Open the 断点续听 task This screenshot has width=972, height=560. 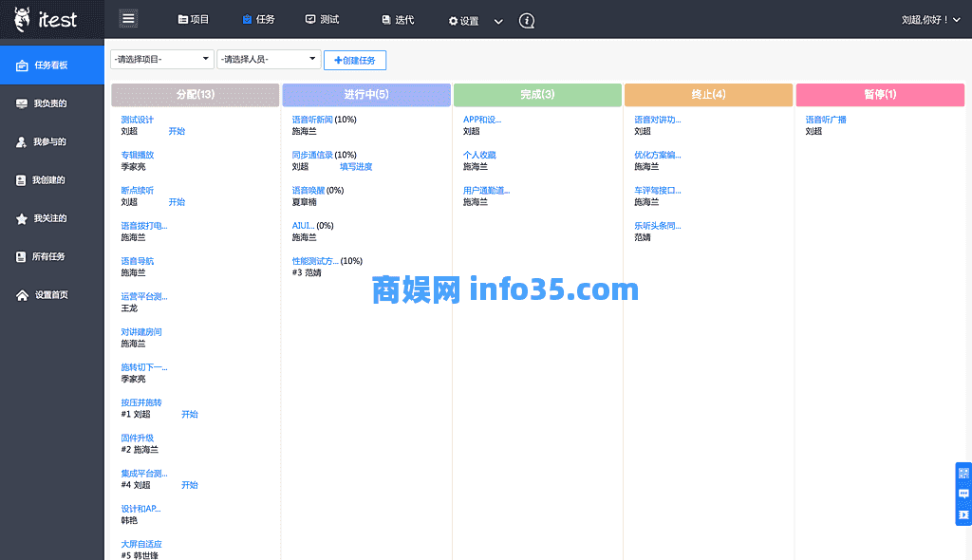(137, 191)
